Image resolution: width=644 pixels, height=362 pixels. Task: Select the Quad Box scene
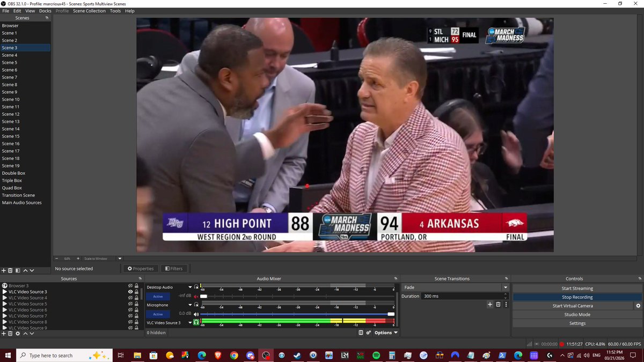click(25, 188)
